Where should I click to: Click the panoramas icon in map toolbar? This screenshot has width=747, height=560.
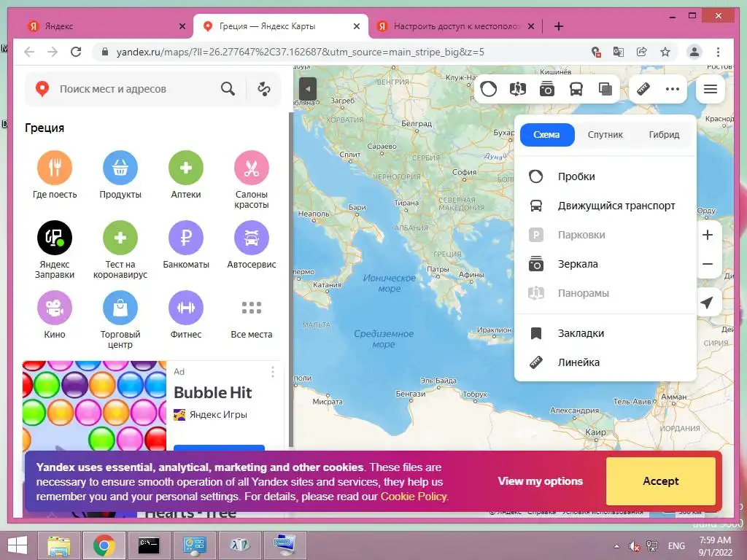(517, 88)
